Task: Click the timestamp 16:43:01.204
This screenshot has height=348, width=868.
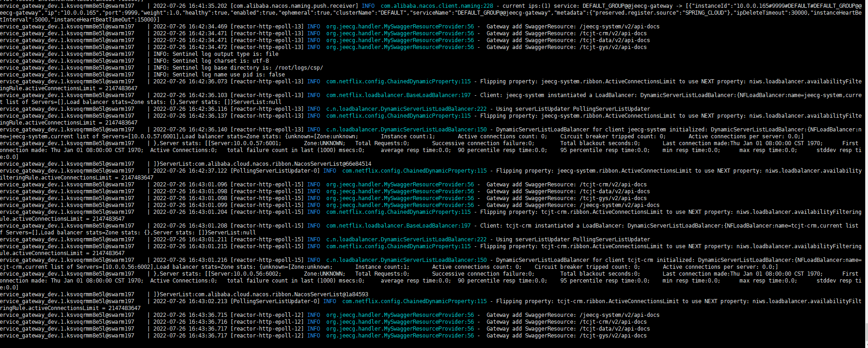Action: (x=208, y=212)
